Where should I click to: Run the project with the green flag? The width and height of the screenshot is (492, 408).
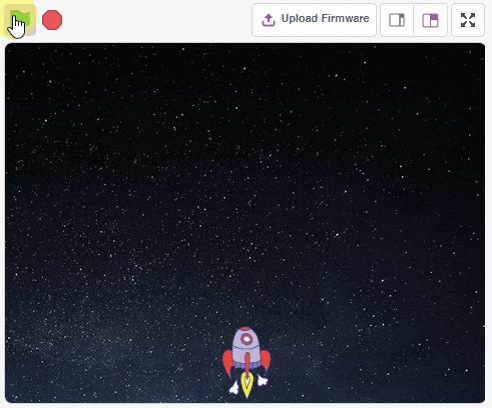click(x=20, y=19)
